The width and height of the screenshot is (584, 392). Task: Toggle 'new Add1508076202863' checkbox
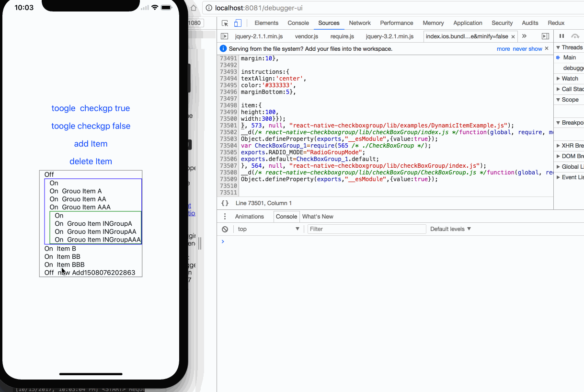pos(91,273)
